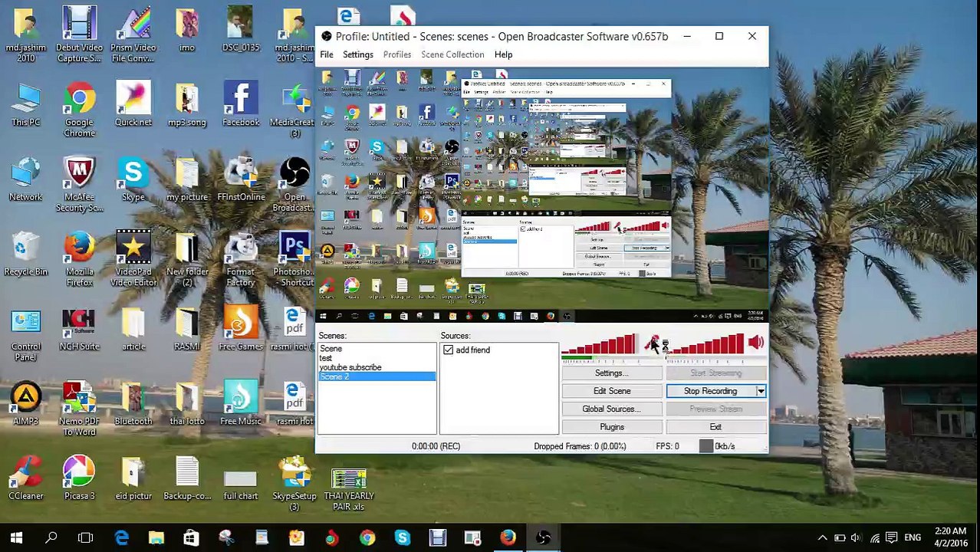The height and width of the screenshot is (552, 980).
Task: Open File Explorer from the taskbar
Action: point(156,537)
